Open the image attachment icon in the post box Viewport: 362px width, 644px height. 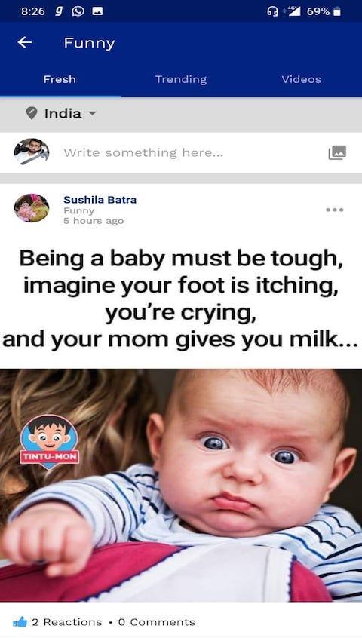pos(337,153)
